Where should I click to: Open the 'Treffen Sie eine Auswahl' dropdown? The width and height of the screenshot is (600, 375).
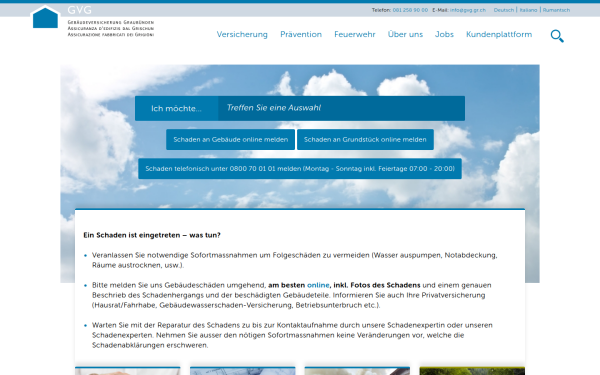tap(341, 108)
